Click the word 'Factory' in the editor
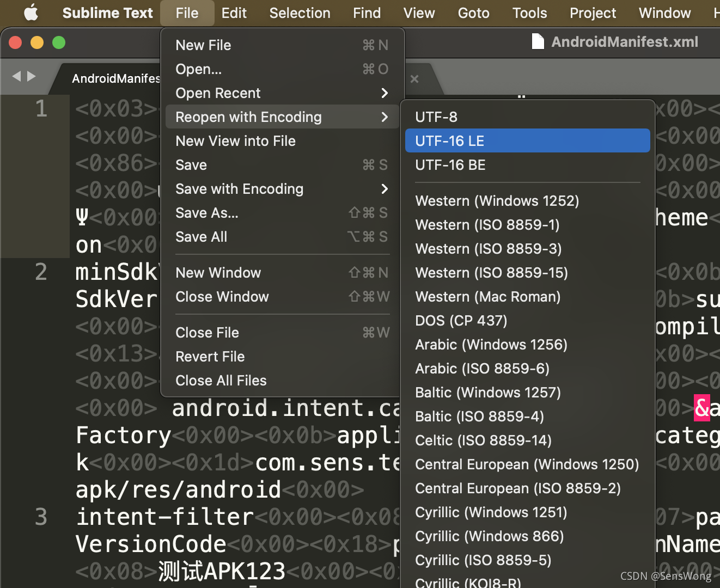Screen dimensions: 720x588 [124, 436]
